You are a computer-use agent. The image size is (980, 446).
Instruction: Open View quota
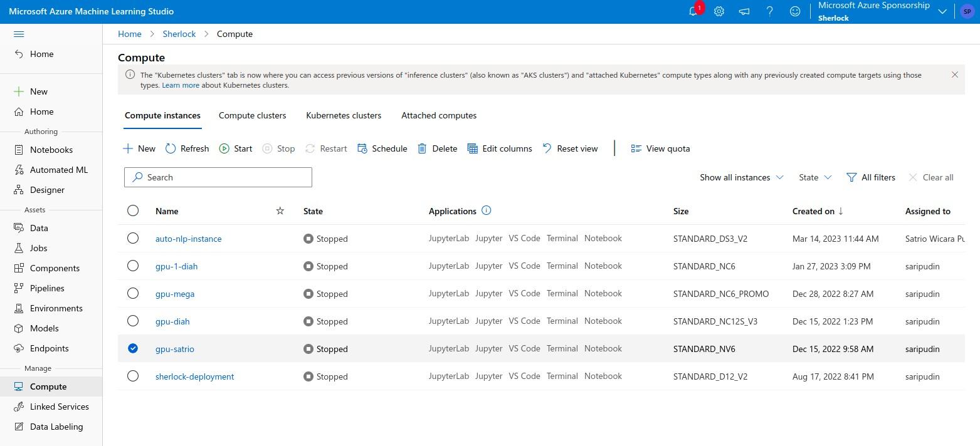pyautogui.click(x=660, y=148)
